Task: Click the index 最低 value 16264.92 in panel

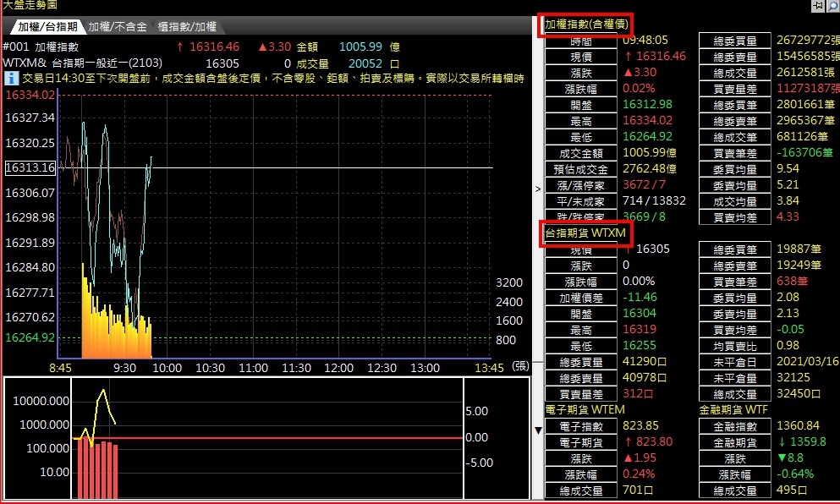Action: point(647,137)
